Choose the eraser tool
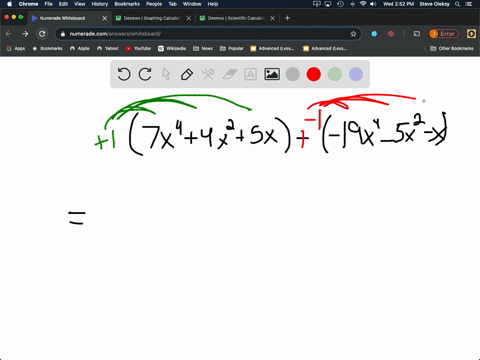Viewport: 480px width, 360px height. pos(229,74)
